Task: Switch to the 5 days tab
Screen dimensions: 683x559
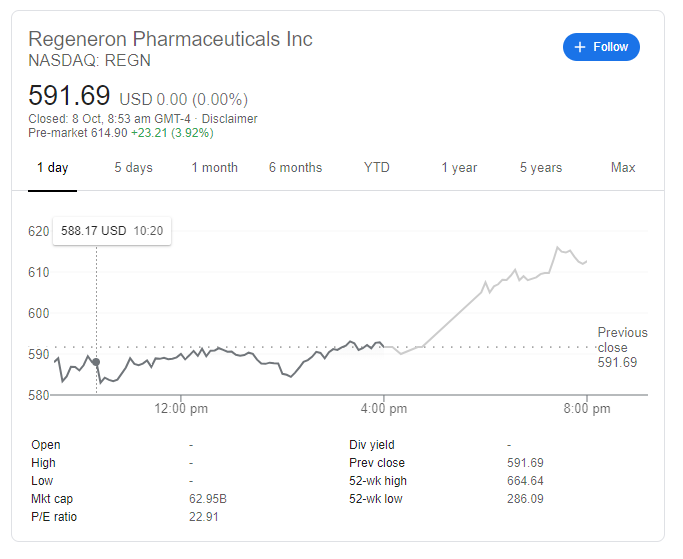Action: pyautogui.click(x=133, y=168)
